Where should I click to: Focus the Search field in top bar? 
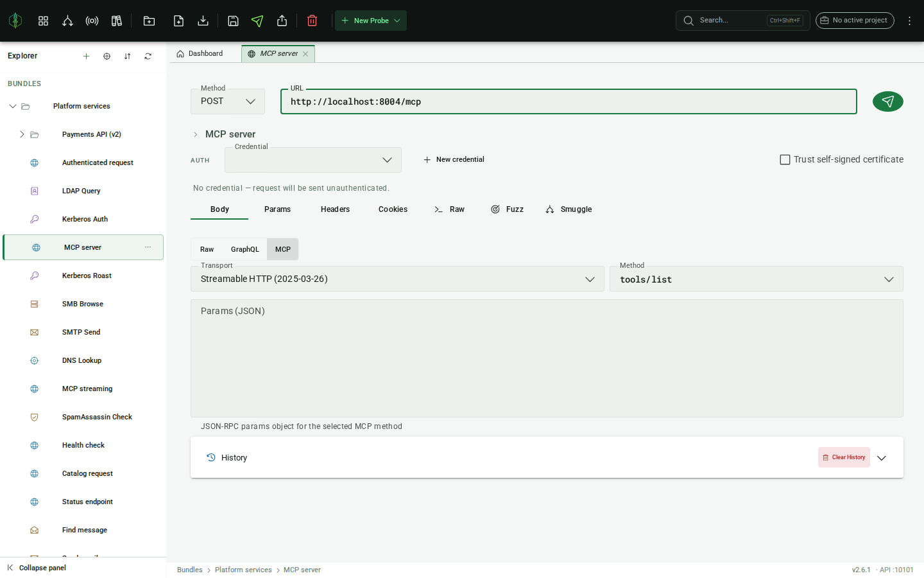click(x=742, y=21)
